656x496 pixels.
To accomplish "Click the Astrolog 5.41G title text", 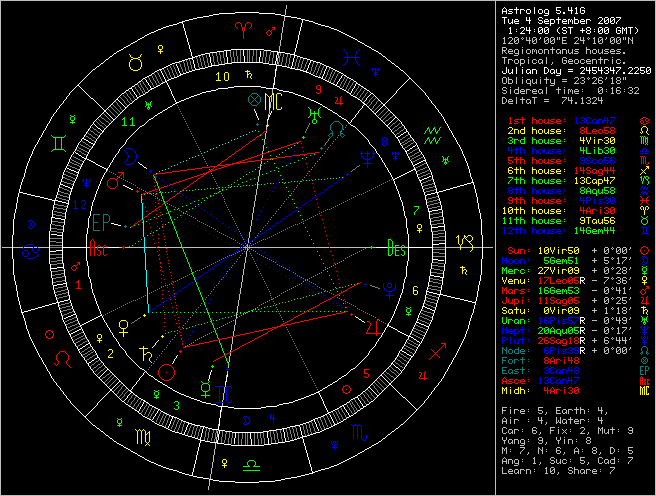I will point(544,10).
